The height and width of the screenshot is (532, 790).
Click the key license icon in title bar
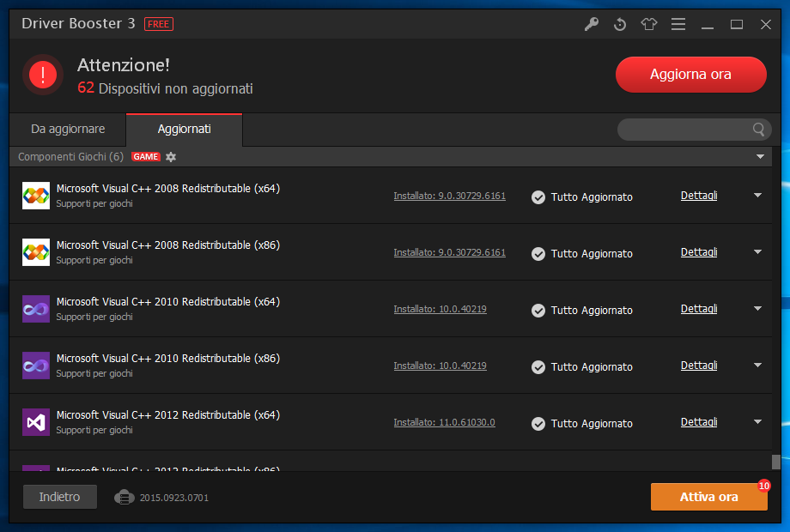pos(592,24)
